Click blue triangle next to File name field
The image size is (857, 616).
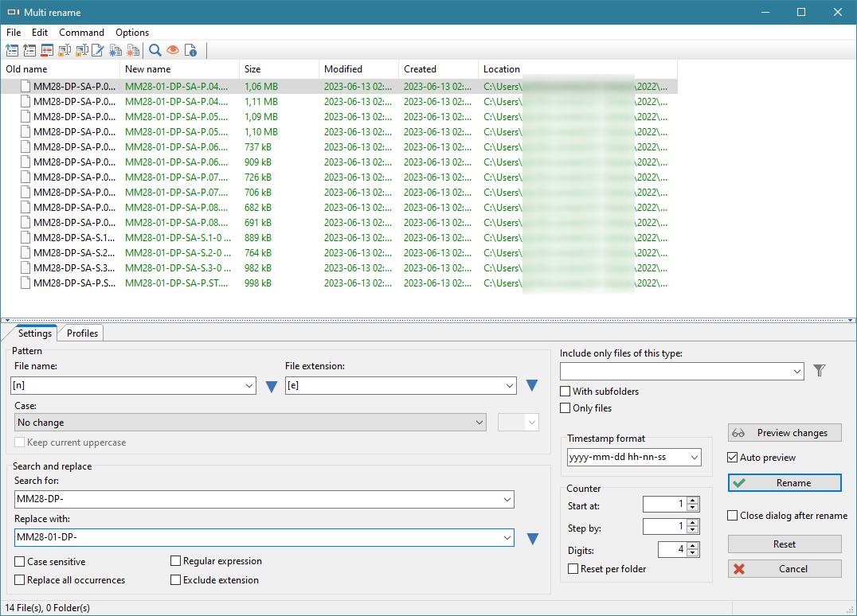pos(271,386)
